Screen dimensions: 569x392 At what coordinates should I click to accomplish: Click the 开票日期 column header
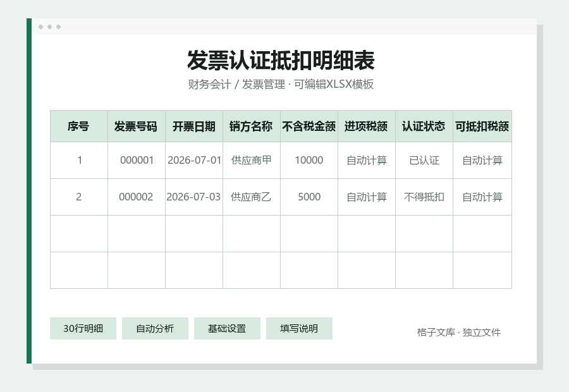194,126
